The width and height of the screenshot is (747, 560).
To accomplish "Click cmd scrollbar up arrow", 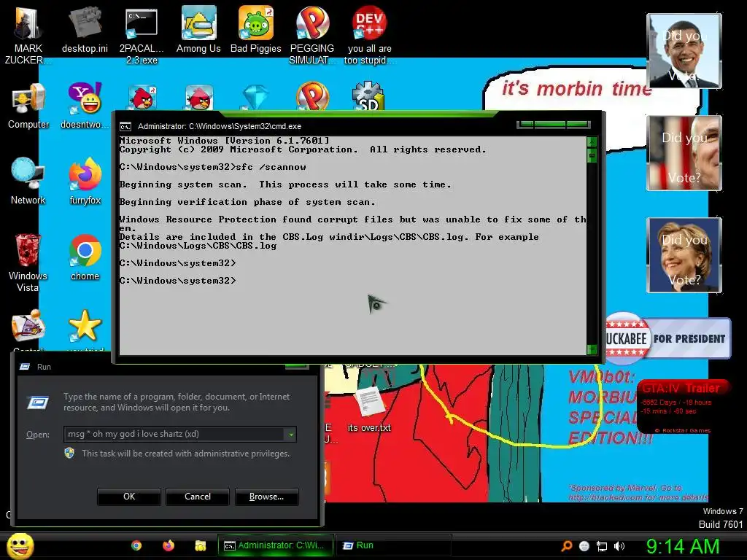I will (592, 141).
